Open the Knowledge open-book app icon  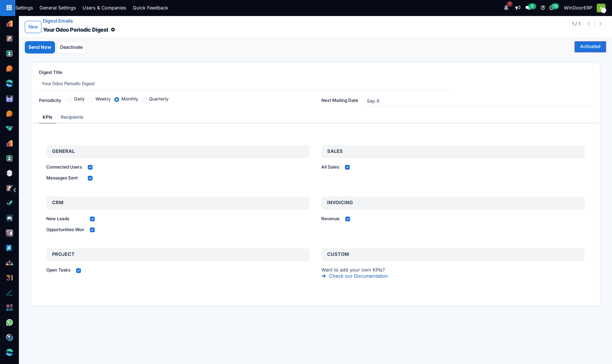(x=9, y=218)
